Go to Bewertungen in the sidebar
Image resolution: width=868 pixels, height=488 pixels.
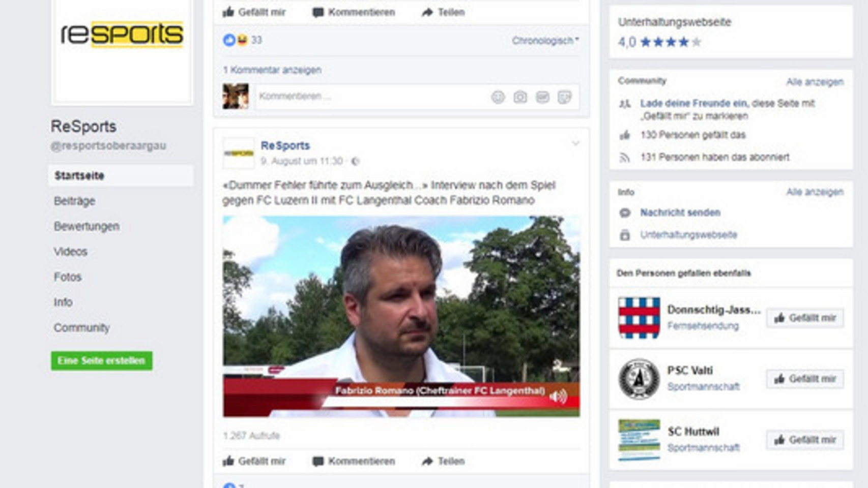tap(86, 226)
